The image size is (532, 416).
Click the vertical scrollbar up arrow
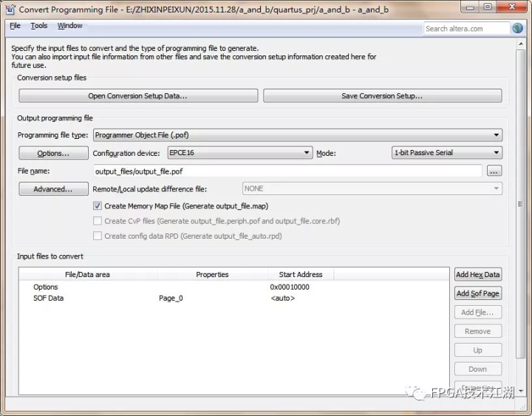[x=521, y=44]
